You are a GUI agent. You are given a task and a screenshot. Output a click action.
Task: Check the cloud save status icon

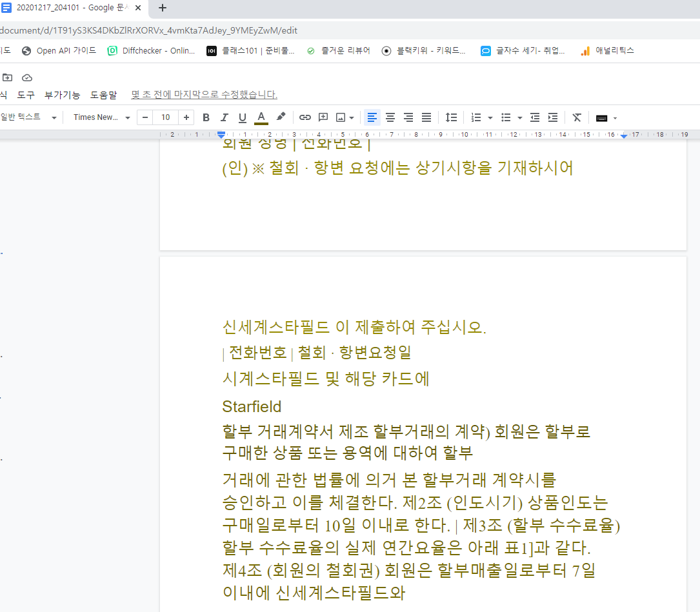coord(27,77)
